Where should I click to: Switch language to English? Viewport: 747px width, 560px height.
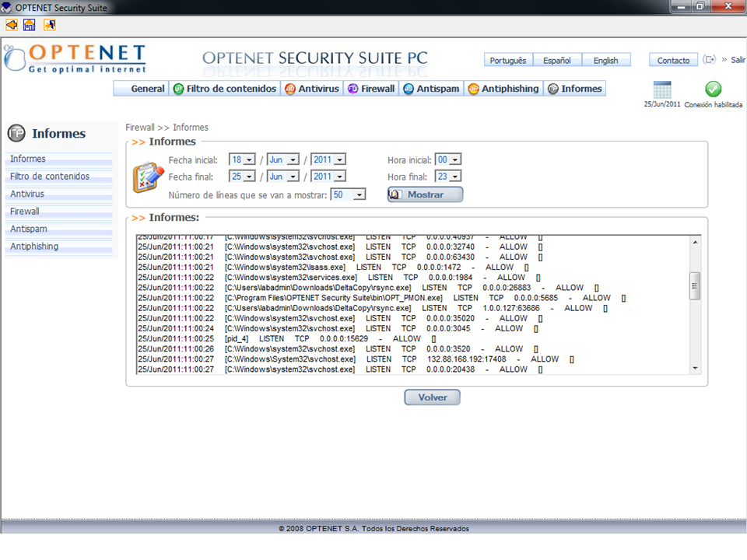tap(605, 60)
